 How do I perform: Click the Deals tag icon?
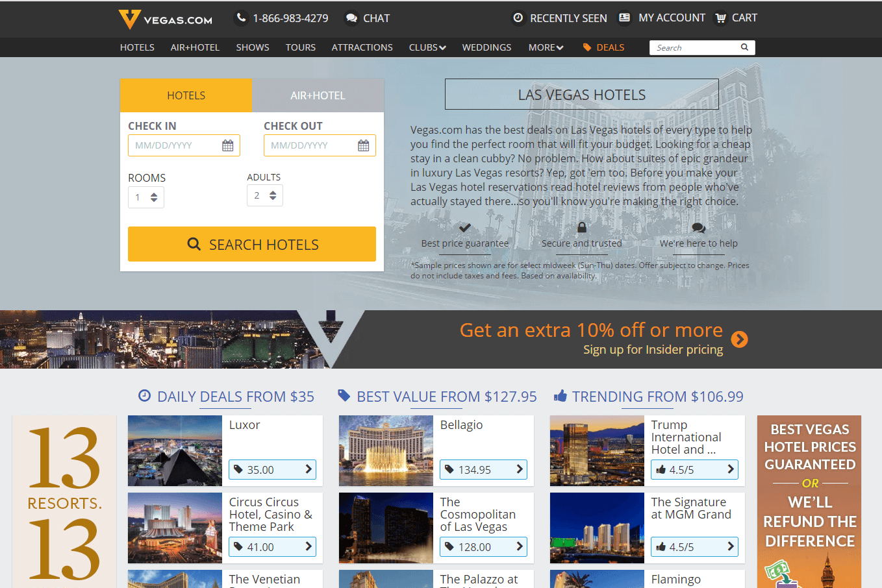pyautogui.click(x=587, y=47)
